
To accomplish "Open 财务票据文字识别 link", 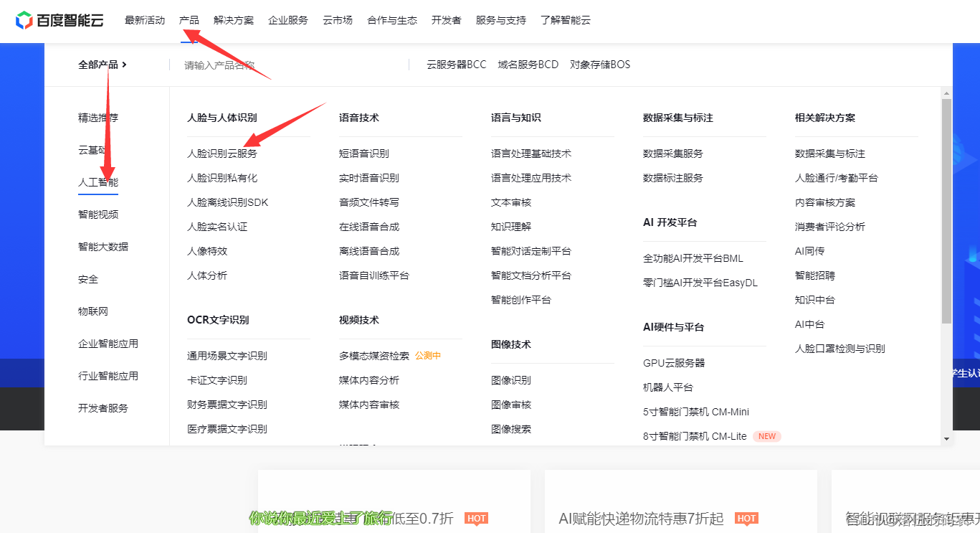I will point(227,405).
